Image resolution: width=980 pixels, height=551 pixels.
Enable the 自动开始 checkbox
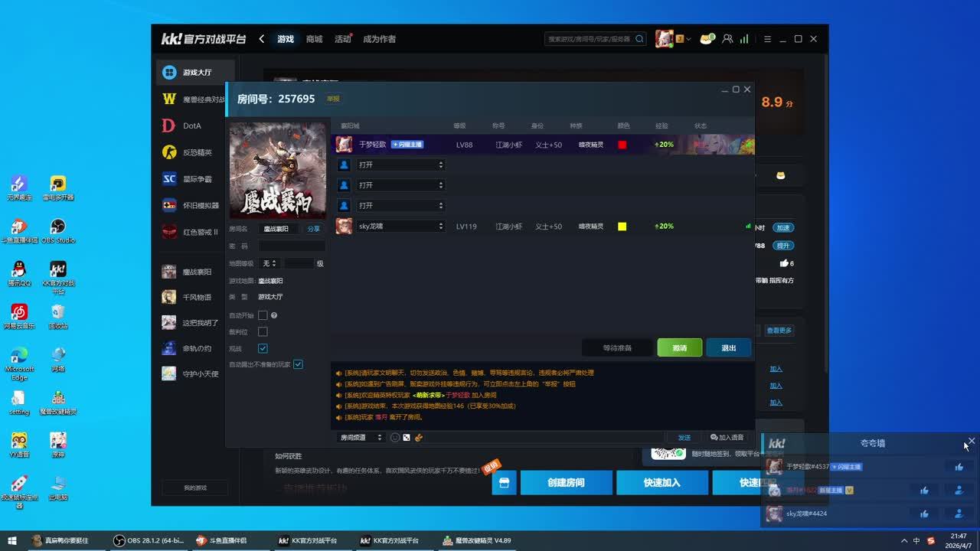tap(263, 315)
